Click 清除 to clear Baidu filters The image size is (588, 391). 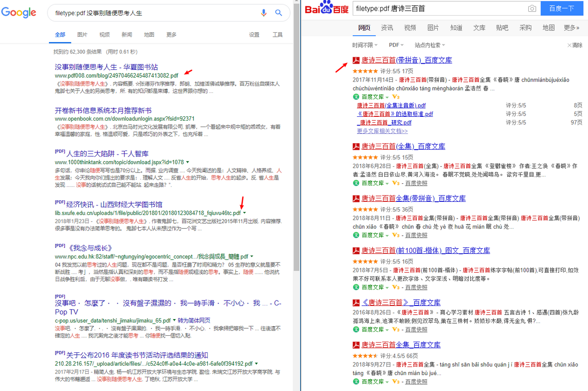coord(575,45)
